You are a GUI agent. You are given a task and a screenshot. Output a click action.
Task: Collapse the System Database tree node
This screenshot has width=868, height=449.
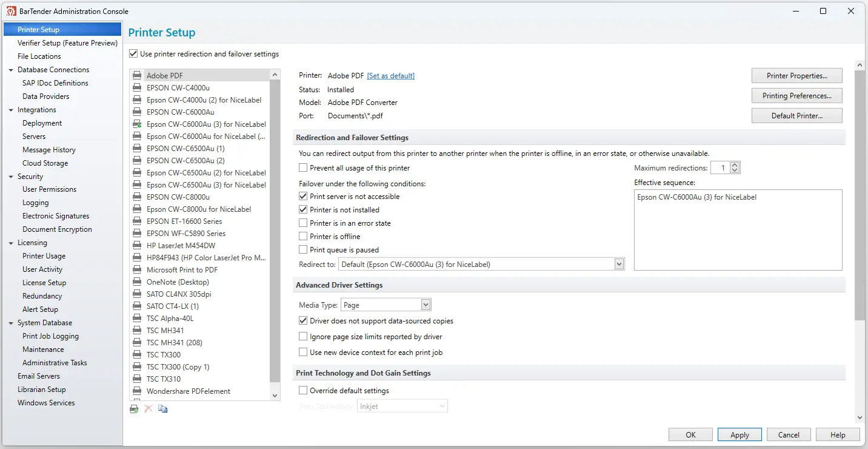point(11,323)
